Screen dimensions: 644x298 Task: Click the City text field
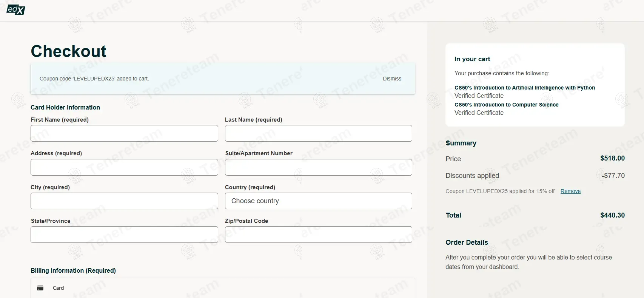(x=124, y=201)
